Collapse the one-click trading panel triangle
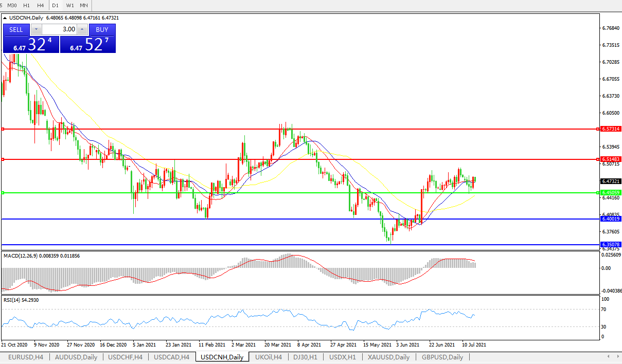Screen dimensions: 622x364 (6, 18)
